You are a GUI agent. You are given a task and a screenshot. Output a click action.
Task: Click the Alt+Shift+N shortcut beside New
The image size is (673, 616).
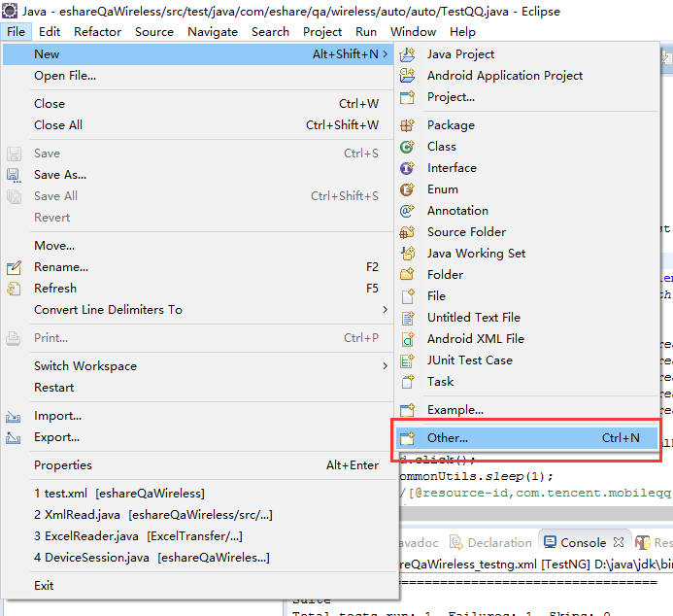coord(345,54)
